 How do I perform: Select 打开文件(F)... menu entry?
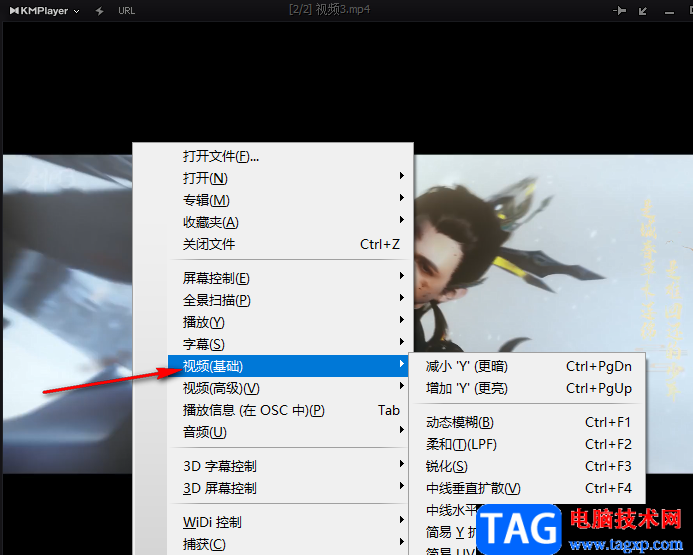click(290, 156)
